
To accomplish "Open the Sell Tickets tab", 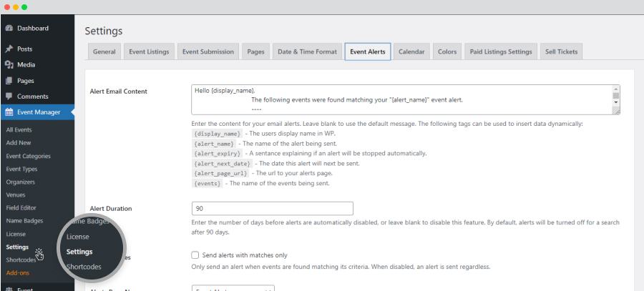I will click(562, 51).
